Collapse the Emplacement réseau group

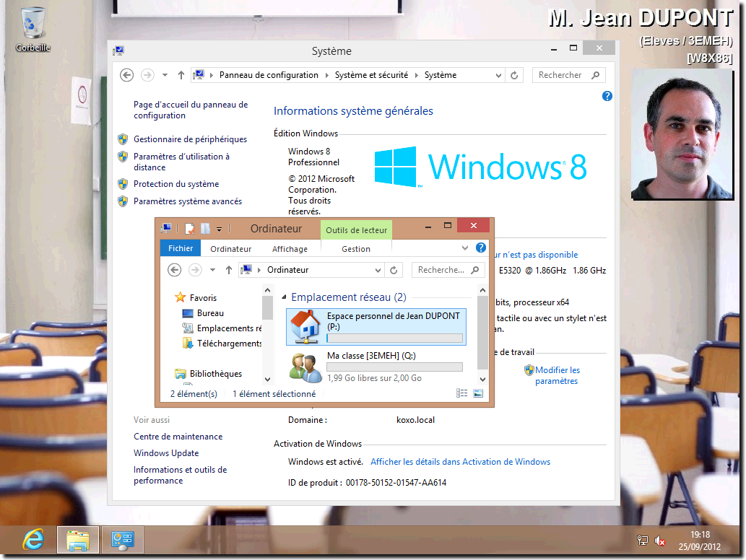(x=284, y=297)
